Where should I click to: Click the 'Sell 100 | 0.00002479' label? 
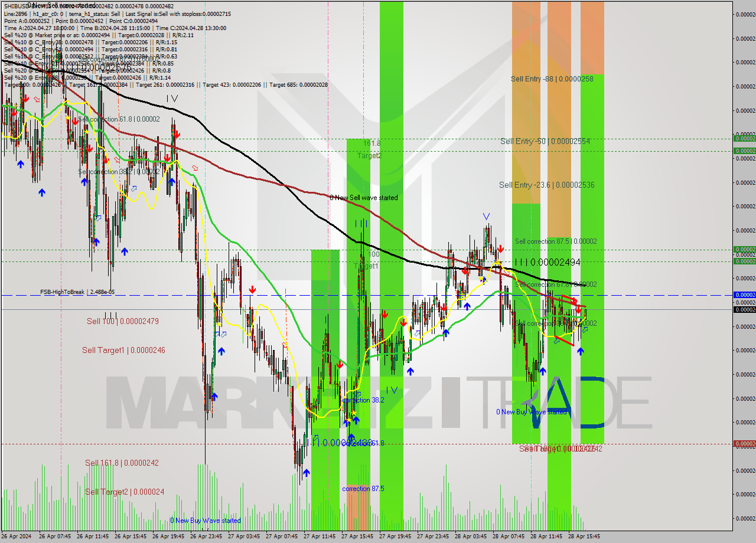point(123,321)
